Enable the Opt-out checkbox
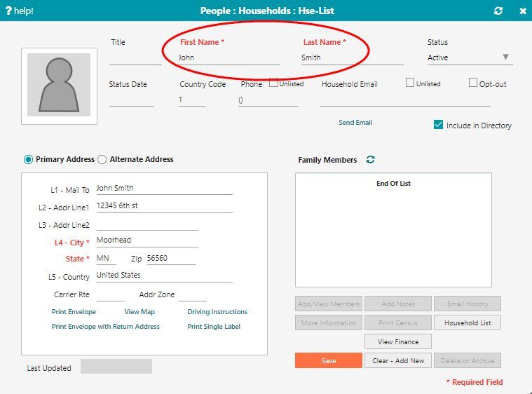The height and width of the screenshot is (394, 532). click(x=472, y=83)
